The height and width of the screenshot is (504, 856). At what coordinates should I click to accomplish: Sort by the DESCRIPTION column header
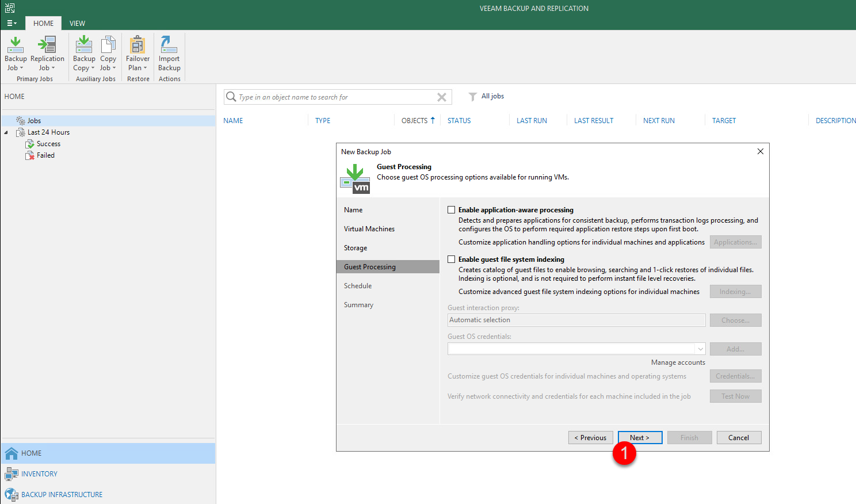point(835,121)
